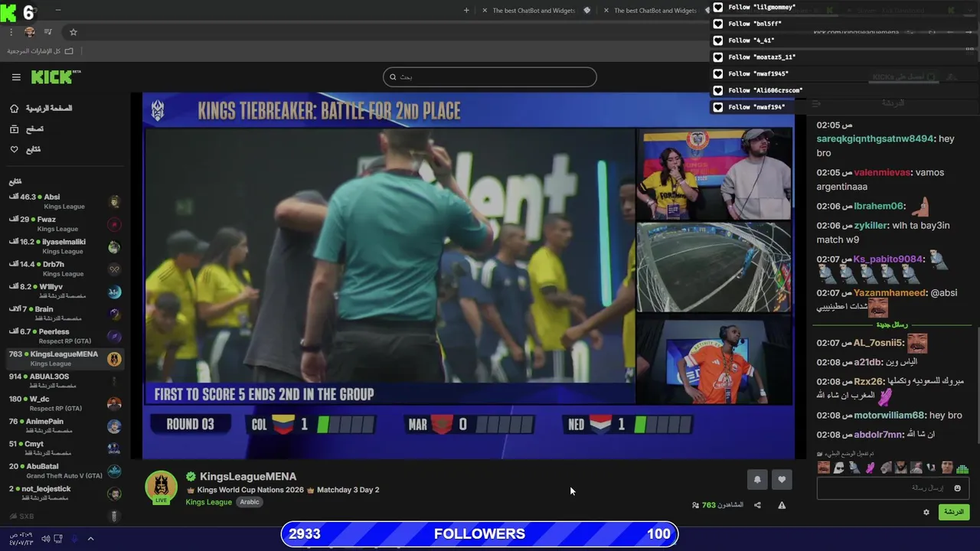Open Drb7h channel in the sidebar

[x=65, y=269]
